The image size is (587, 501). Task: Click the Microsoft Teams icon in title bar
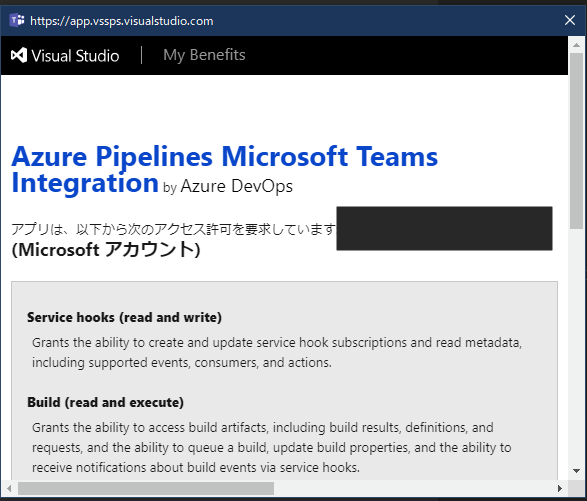pos(17,20)
